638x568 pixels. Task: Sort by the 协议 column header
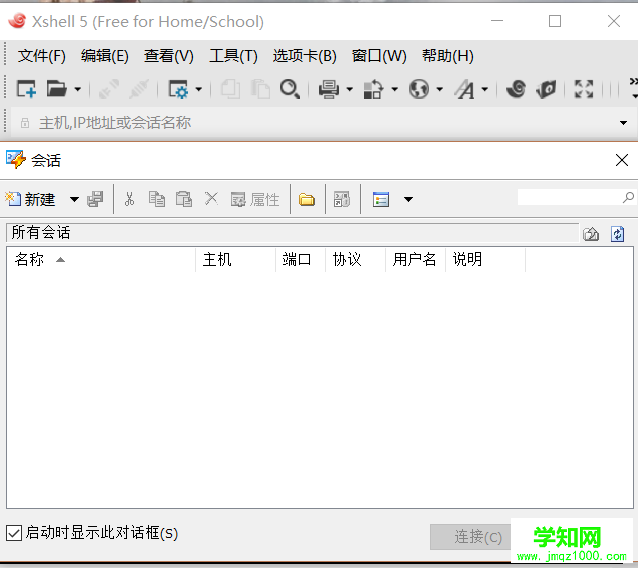[x=356, y=259]
